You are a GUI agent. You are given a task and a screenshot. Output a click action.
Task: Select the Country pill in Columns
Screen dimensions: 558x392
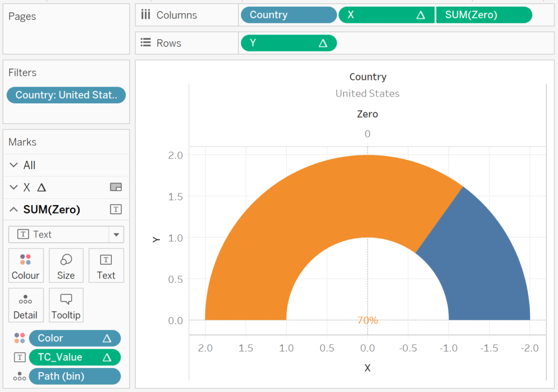coord(288,15)
